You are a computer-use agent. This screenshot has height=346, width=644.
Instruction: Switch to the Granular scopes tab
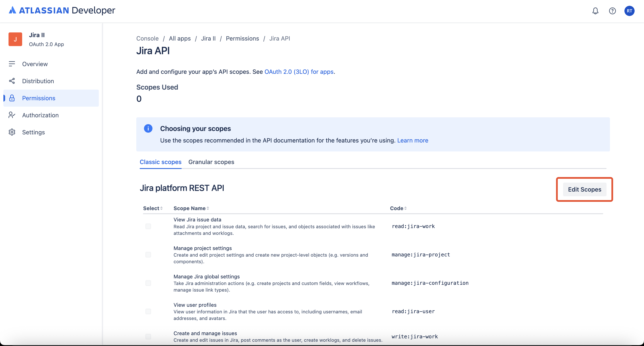(x=211, y=162)
